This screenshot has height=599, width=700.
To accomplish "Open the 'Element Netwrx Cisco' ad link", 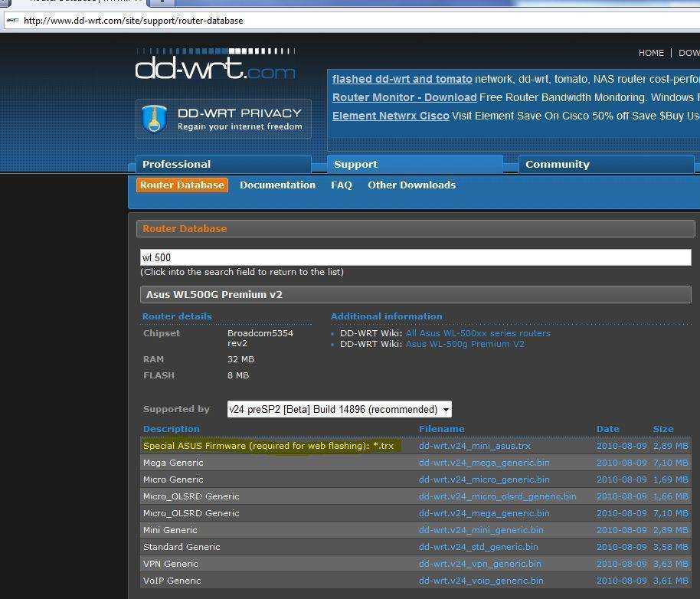I will pyautogui.click(x=391, y=116).
